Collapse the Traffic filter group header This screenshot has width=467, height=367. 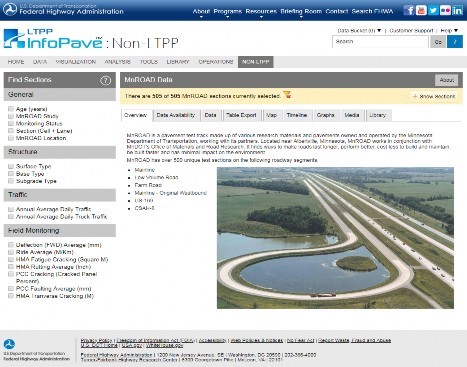click(60, 195)
